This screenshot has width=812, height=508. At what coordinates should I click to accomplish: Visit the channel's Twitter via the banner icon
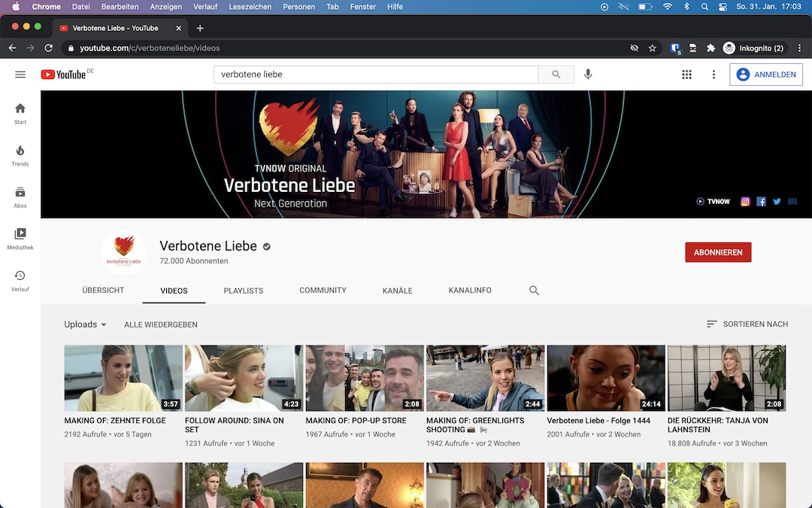point(777,201)
